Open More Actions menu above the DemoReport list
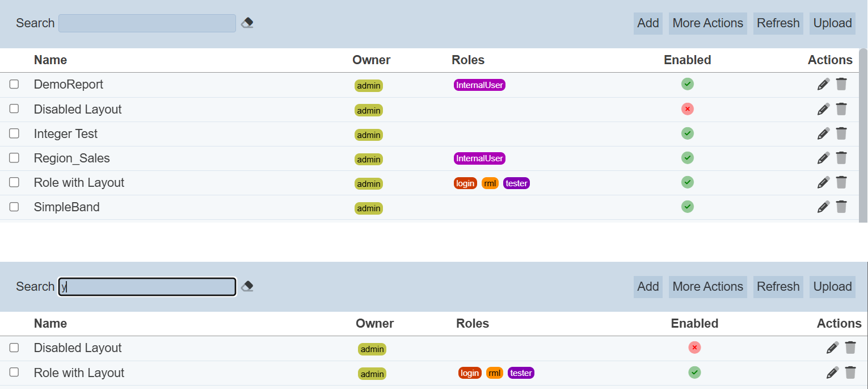Screen dimensions: 868x389 (707, 23)
